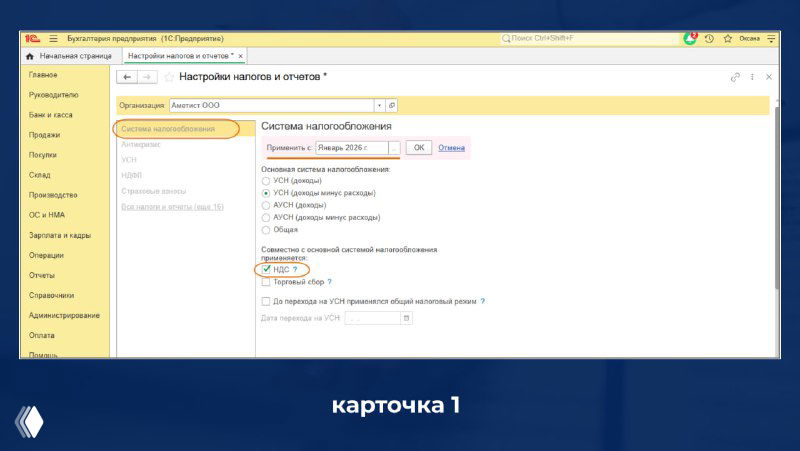800x451 pixels.
Task: Click the Январь 2026 date field
Action: tap(352, 148)
